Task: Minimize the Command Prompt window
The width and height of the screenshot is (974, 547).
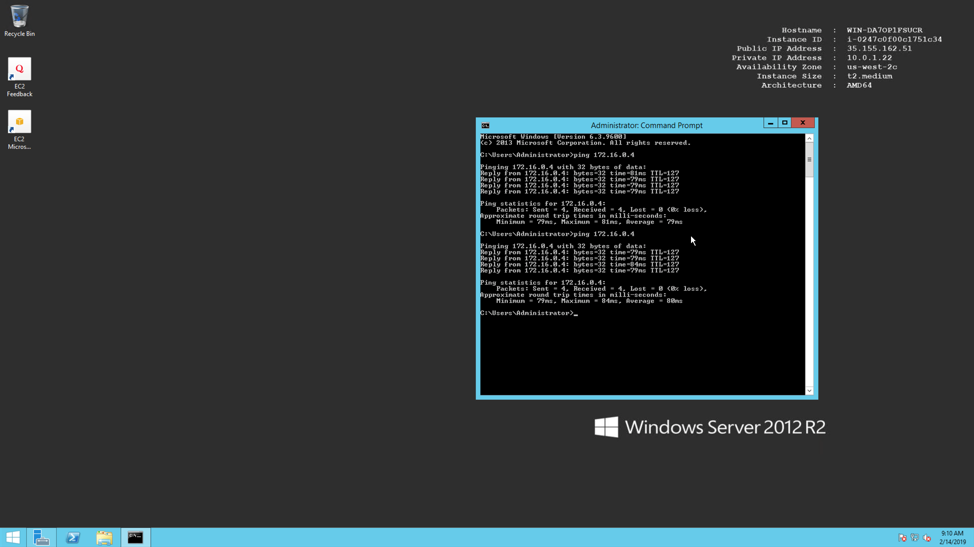Action: click(770, 123)
